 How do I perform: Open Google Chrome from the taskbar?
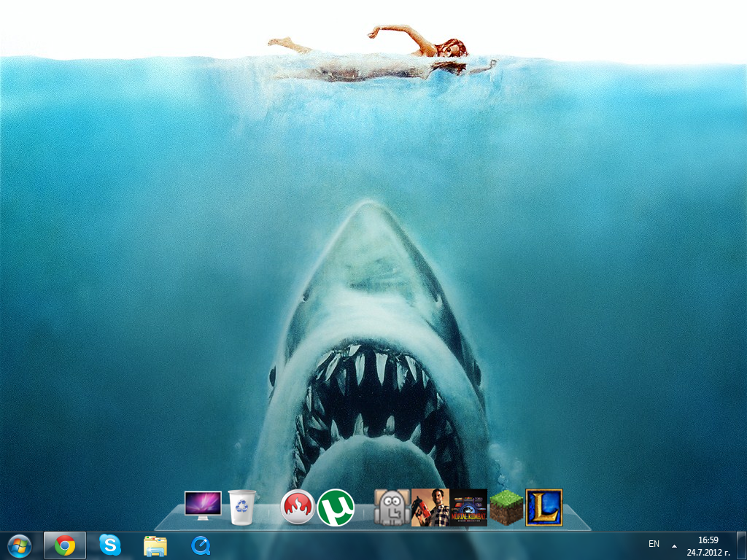(65, 545)
